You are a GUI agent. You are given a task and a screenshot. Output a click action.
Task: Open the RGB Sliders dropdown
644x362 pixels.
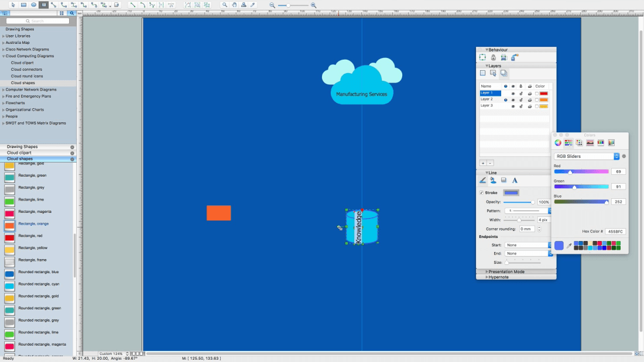(587, 157)
